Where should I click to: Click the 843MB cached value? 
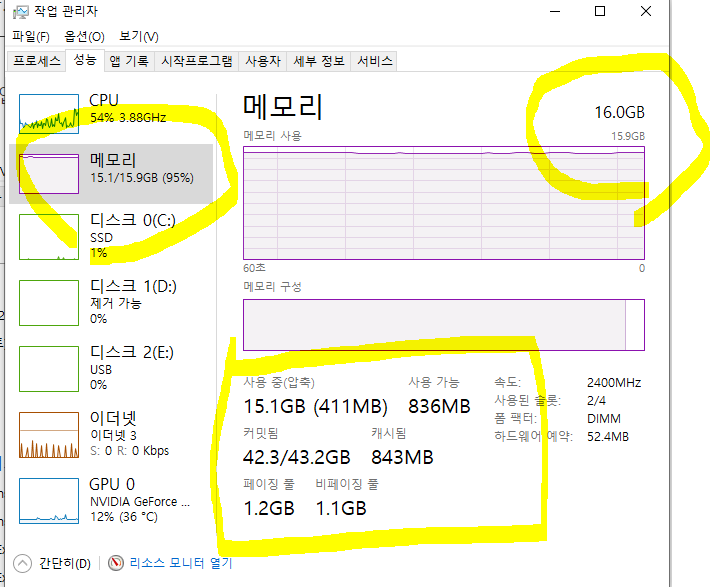402,457
